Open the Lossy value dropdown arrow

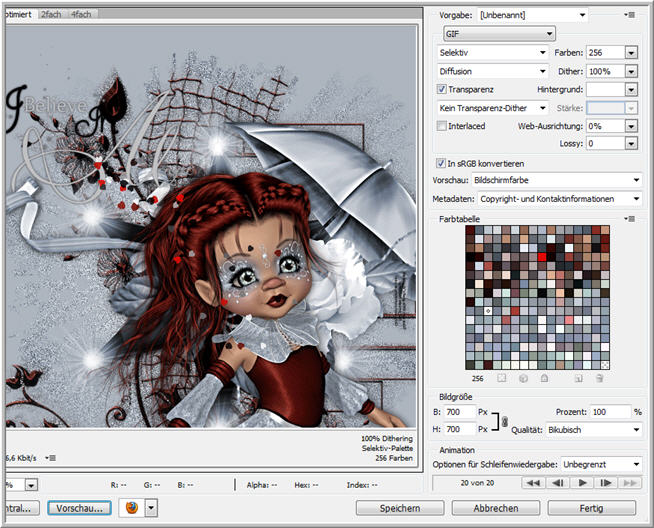pyautogui.click(x=631, y=143)
